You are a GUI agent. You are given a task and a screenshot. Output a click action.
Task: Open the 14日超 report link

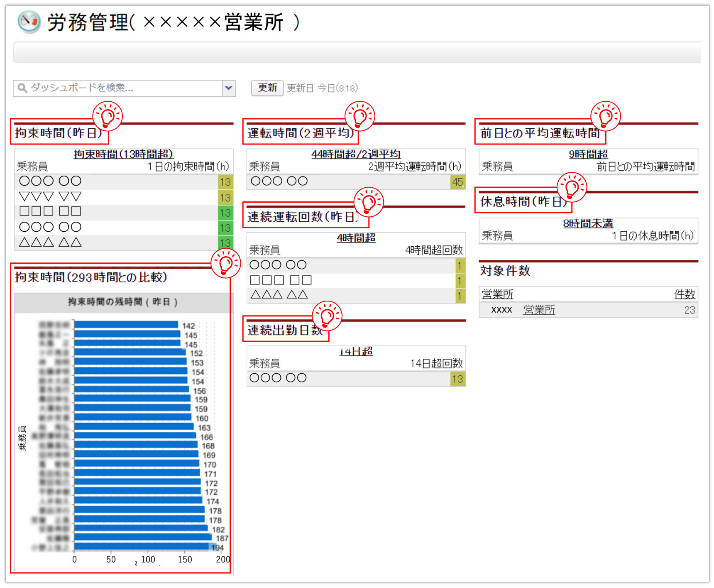coord(356,351)
